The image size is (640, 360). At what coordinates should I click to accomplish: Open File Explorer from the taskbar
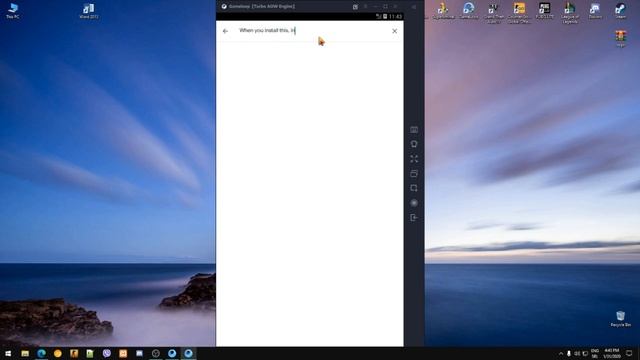[25, 353]
